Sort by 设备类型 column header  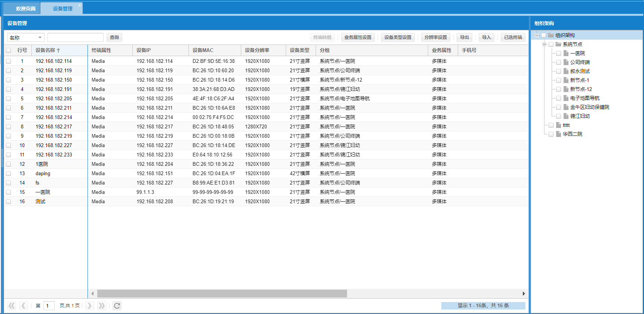coord(301,50)
